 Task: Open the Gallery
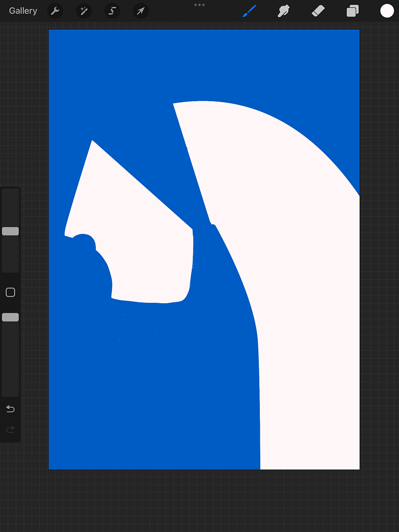tap(23, 11)
